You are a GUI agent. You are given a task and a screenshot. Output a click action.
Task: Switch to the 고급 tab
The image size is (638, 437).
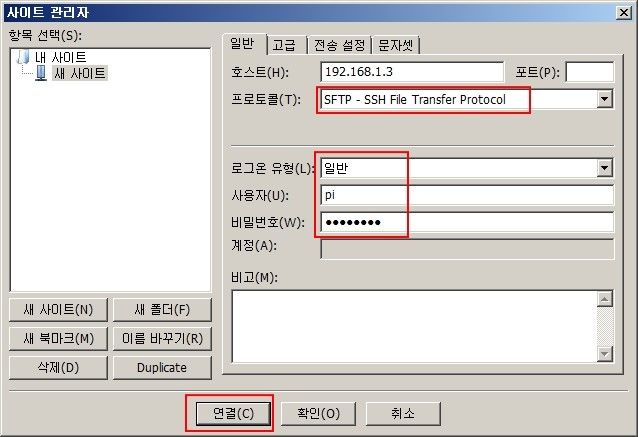[285, 45]
